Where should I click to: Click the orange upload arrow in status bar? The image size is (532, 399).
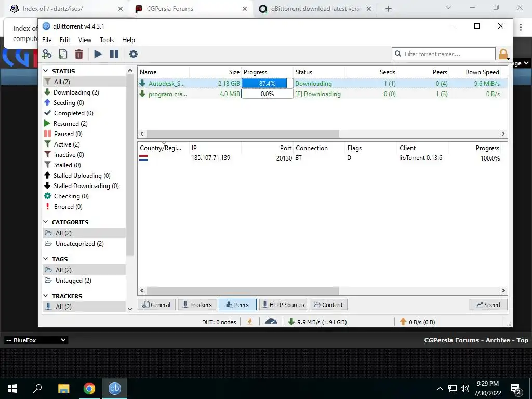coord(403,322)
